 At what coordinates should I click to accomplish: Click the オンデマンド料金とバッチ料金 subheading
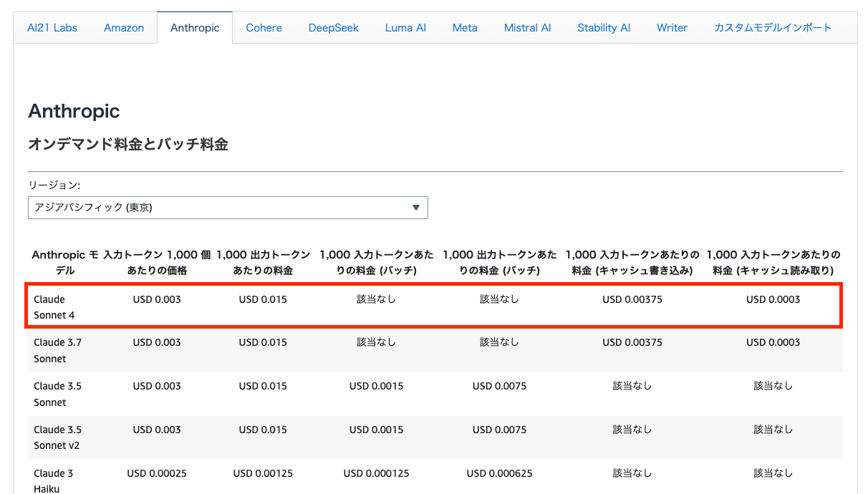128,144
